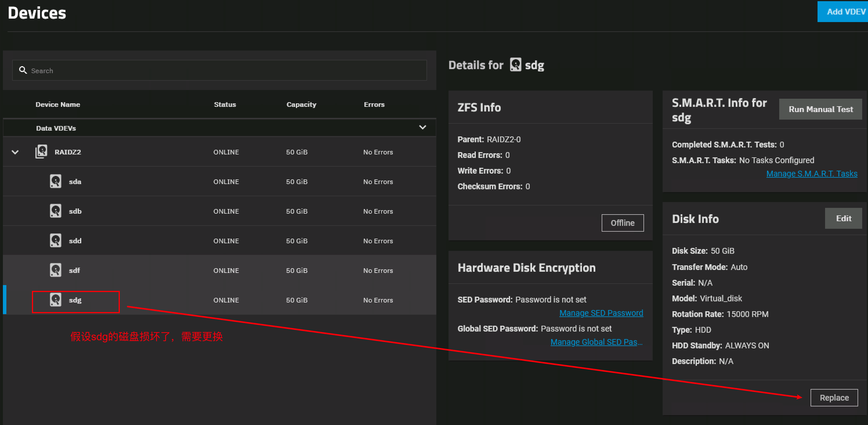Open Manage SED Password link
The image size is (868, 425).
[601, 313]
